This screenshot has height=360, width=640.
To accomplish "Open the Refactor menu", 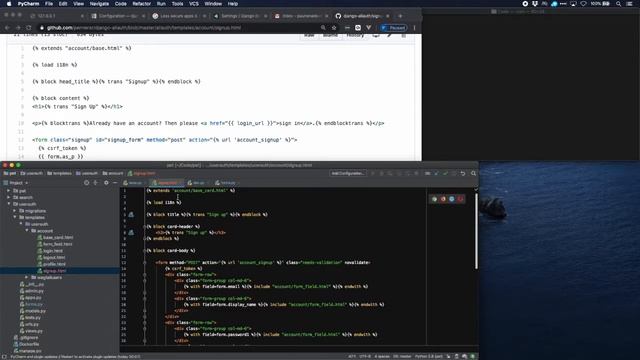I will tap(142, 4).
